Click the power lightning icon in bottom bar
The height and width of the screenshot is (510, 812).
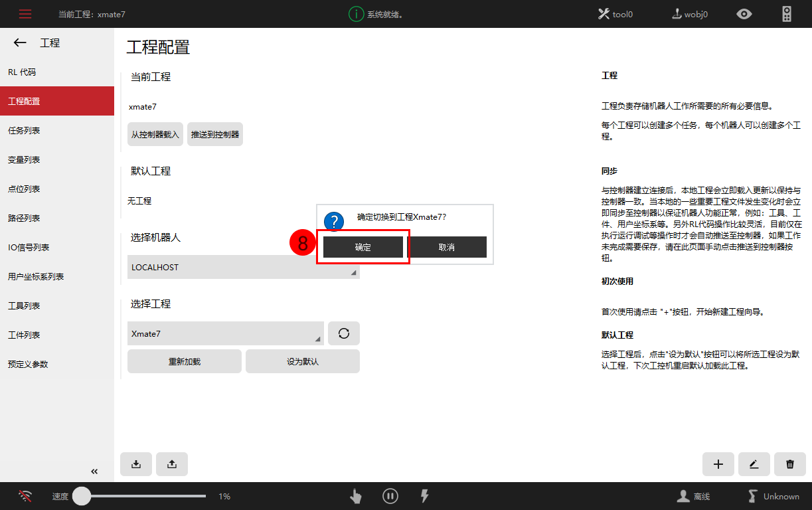(425, 496)
